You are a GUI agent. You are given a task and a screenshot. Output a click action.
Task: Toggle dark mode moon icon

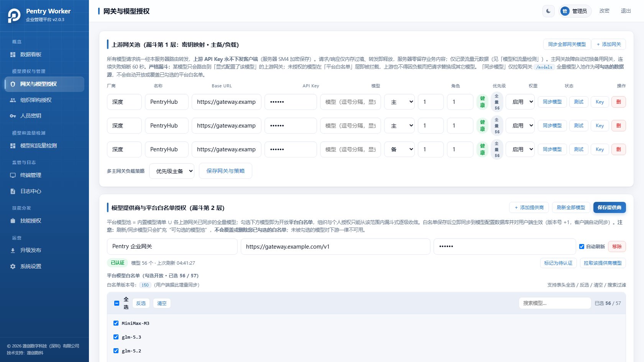coord(549,11)
